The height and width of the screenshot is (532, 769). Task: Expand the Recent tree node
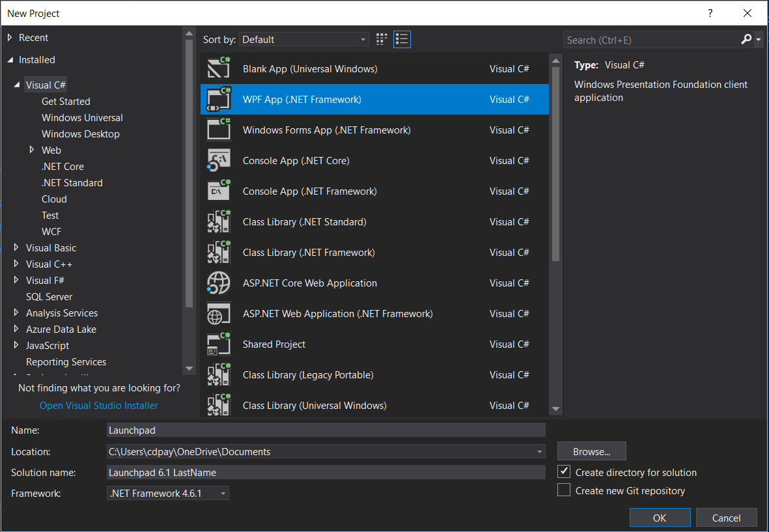point(10,37)
